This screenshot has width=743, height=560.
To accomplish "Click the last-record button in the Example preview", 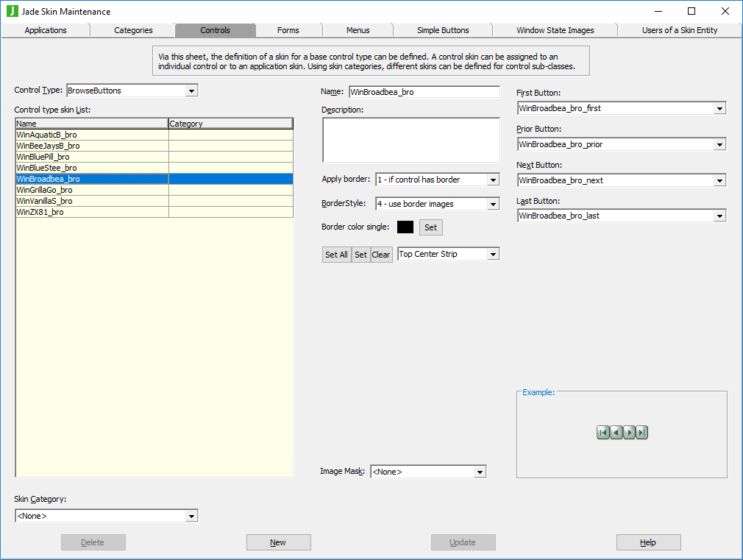I will coord(641,433).
